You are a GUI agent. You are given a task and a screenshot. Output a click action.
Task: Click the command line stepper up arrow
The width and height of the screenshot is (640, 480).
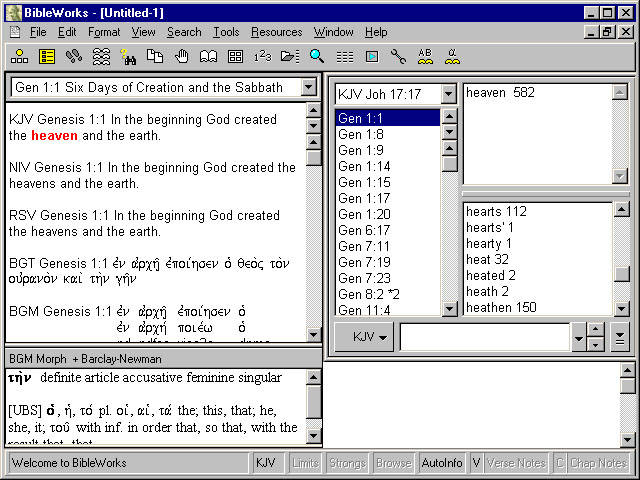coord(596,330)
